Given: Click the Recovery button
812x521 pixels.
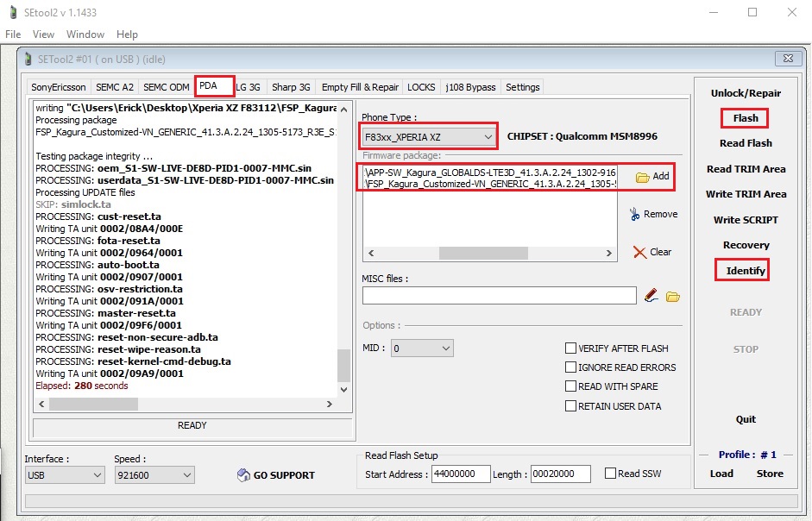Looking at the screenshot, I should click(746, 245).
